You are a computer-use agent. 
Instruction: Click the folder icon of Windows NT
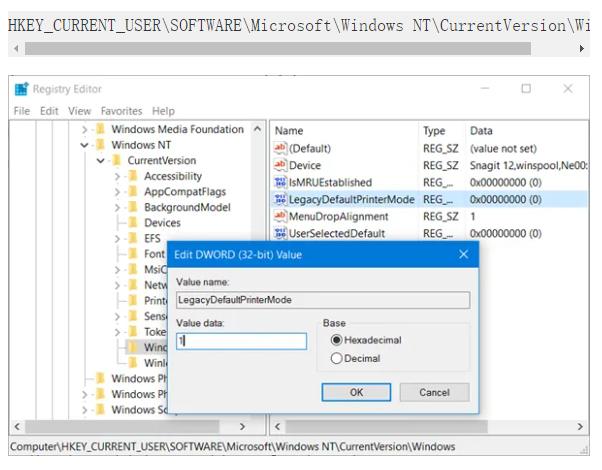(101, 145)
